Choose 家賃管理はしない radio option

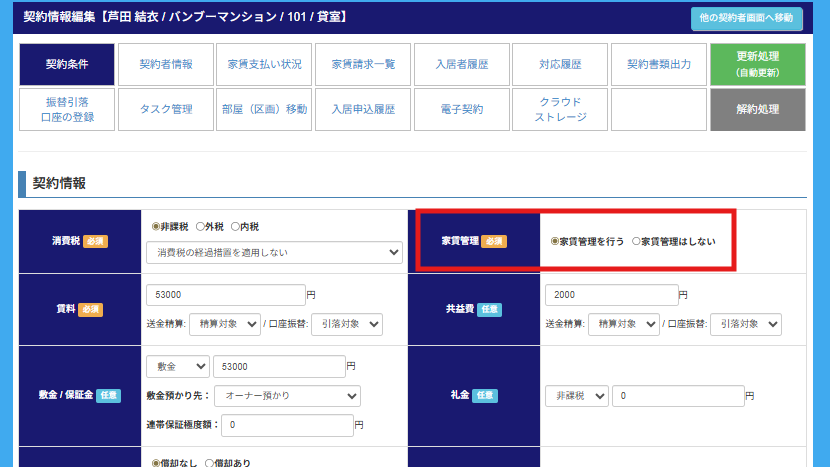click(637, 242)
